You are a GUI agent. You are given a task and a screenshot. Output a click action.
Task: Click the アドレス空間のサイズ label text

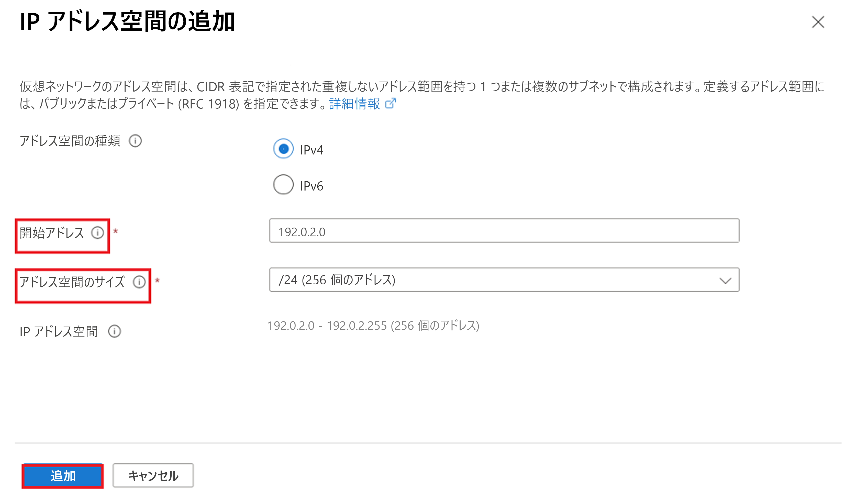[x=72, y=282]
